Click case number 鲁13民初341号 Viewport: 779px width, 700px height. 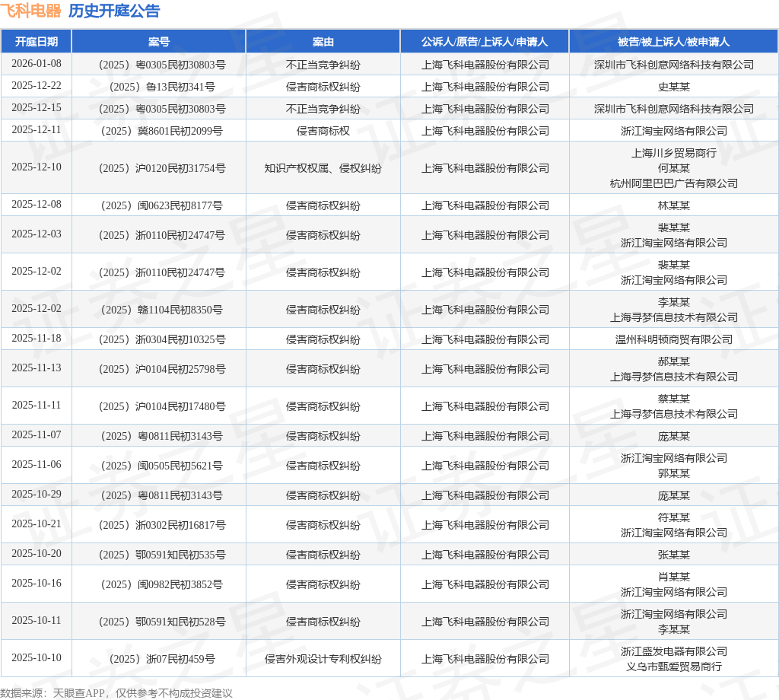coord(162,87)
